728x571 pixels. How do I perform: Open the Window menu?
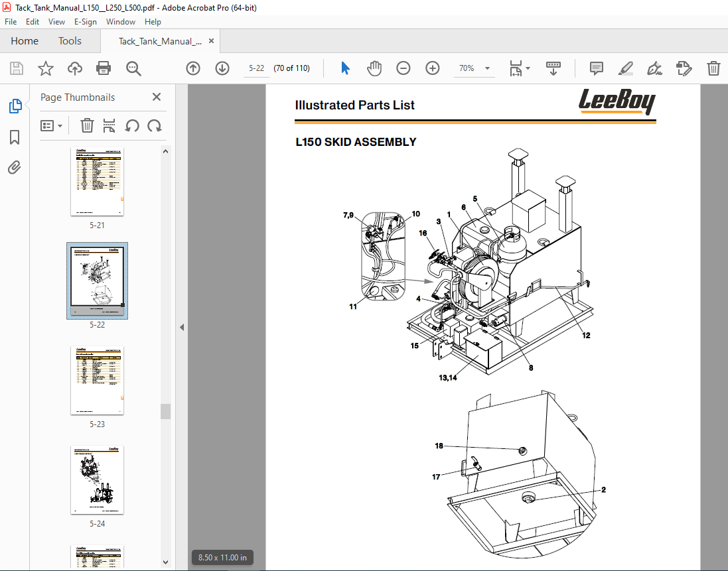coord(121,22)
